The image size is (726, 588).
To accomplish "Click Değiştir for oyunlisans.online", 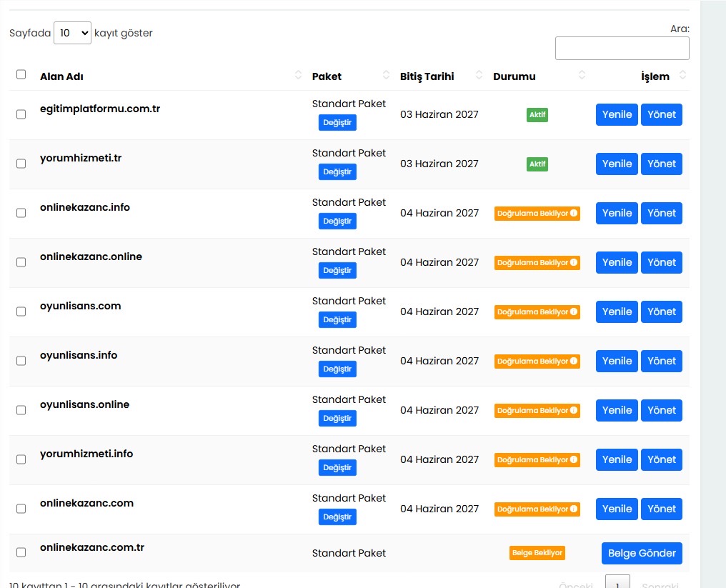I will (337, 419).
